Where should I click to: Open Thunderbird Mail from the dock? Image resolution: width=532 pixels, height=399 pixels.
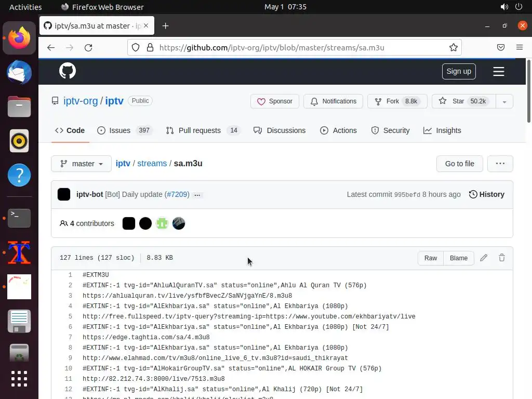(x=19, y=72)
